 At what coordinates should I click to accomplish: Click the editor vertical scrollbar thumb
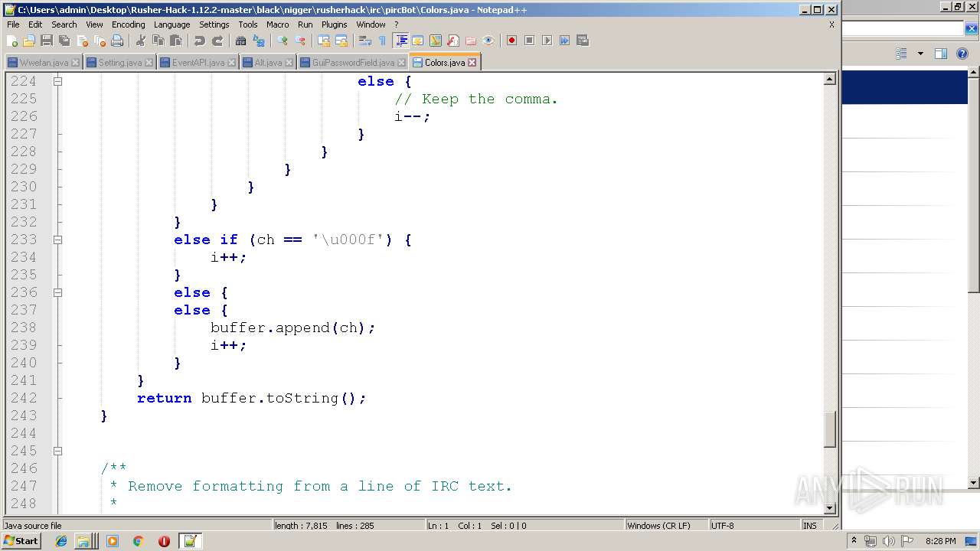click(x=830, y=429)
